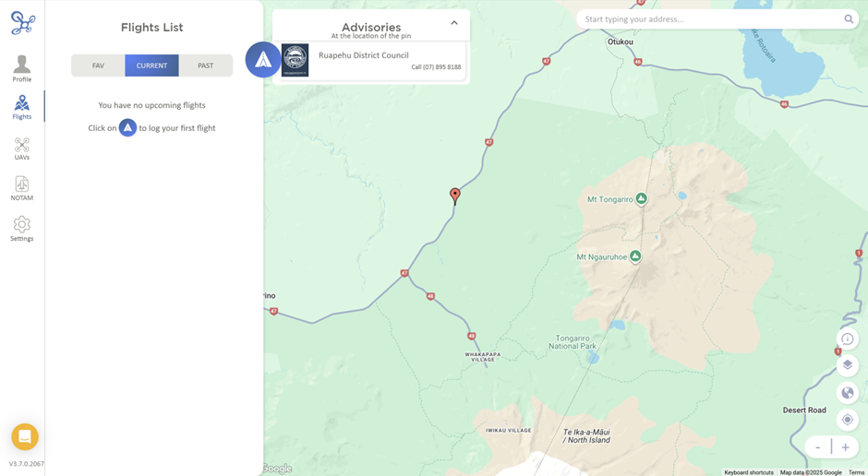Screen dimensions: 868x476
Task: Click the red pin on the map
Action: tap(455, 196)
